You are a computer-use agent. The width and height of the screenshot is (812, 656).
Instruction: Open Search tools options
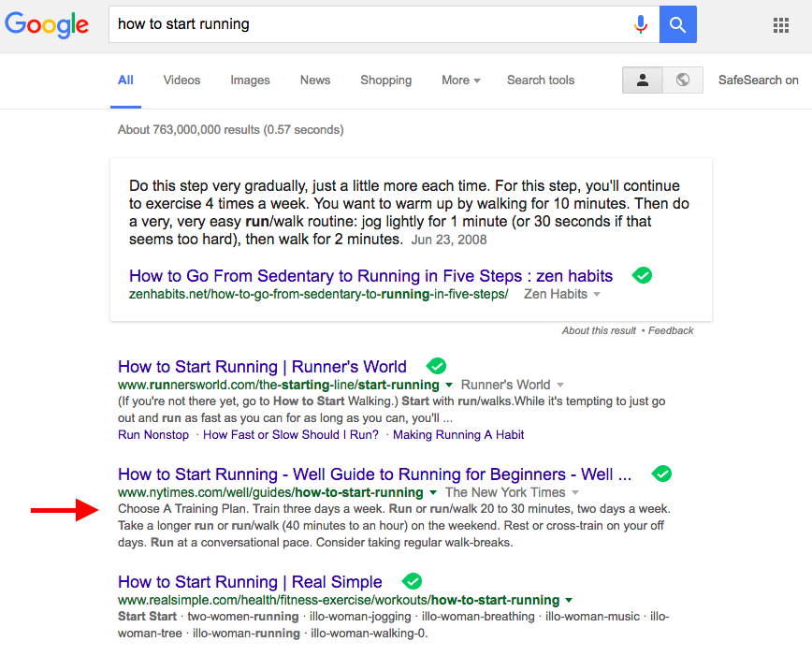pos(541,80)
